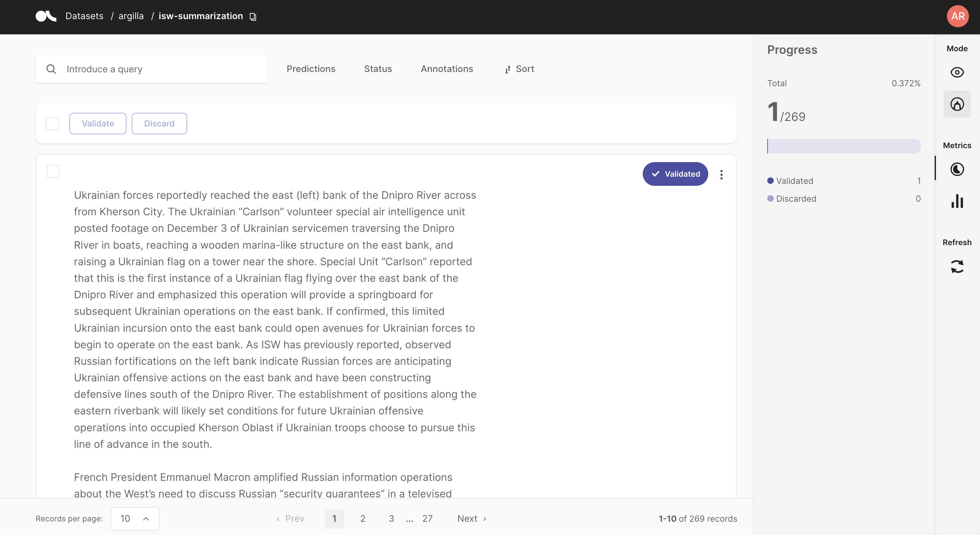The width and height of the screenshot is (980, 535).
Task: Jump to page 3
Action: click(x=391, y=518)
